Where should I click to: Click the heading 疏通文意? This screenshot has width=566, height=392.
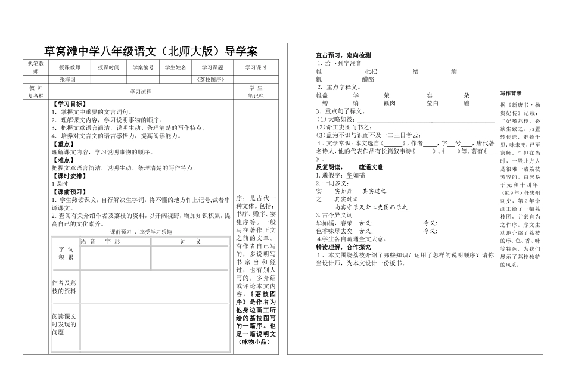pyautogui.click(x=371, y=167)
